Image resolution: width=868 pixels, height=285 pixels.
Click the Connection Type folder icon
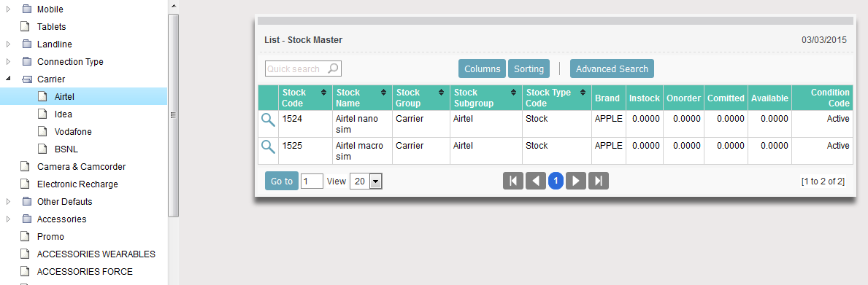[x=27, y=62]
